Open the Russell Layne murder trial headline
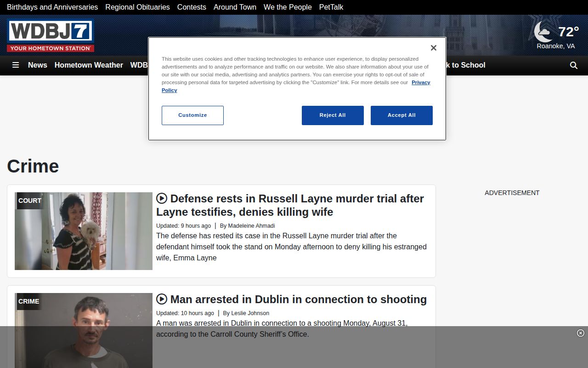 (x=290, y=205)
